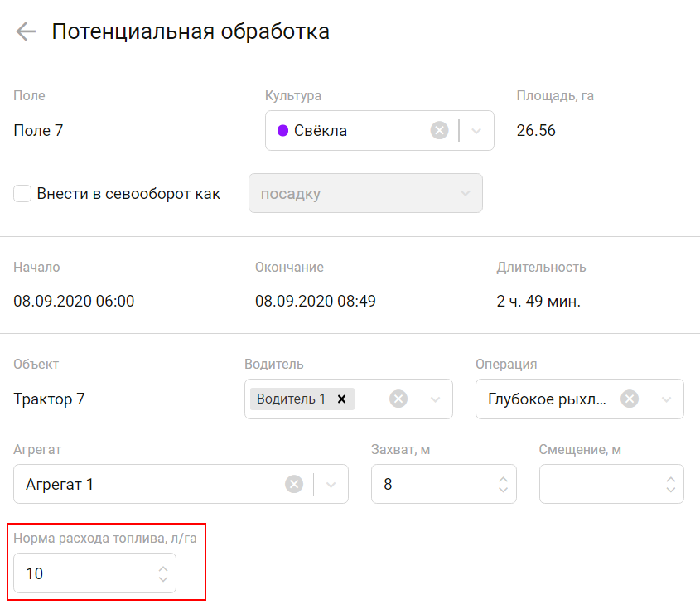Clear the Агрегат 1 selection
700x614 pixels.
[294, 484]
